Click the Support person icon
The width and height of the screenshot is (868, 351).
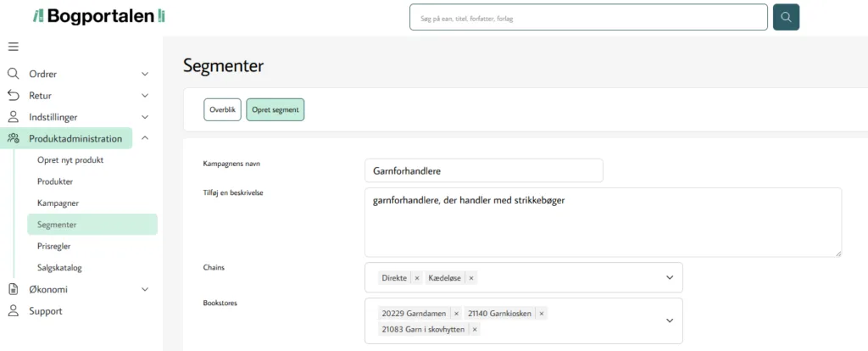click(x=14, y=310)
